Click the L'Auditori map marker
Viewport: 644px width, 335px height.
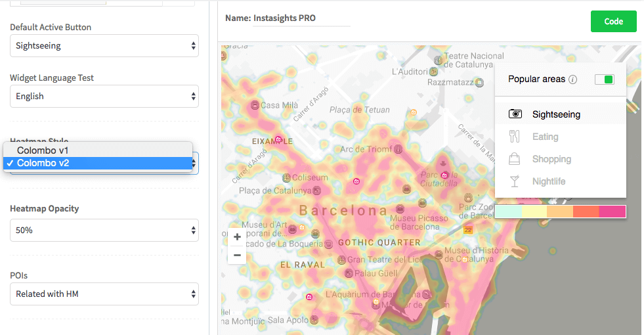[434, 72]
